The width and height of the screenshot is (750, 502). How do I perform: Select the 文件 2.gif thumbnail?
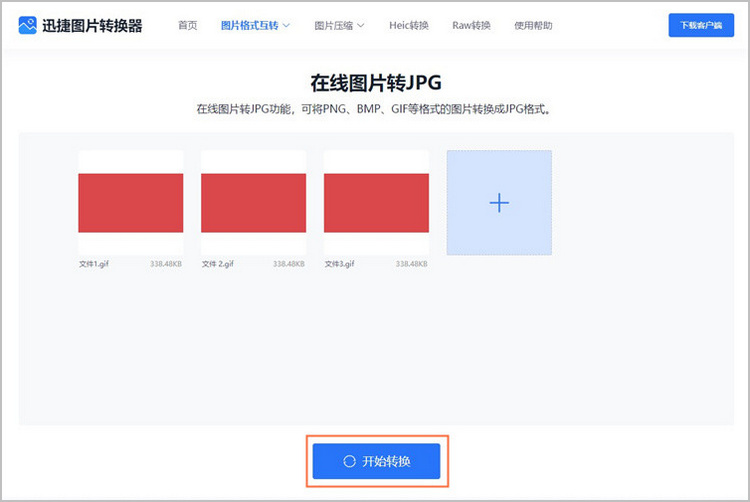pyautogui.click(x=254, y=203)
